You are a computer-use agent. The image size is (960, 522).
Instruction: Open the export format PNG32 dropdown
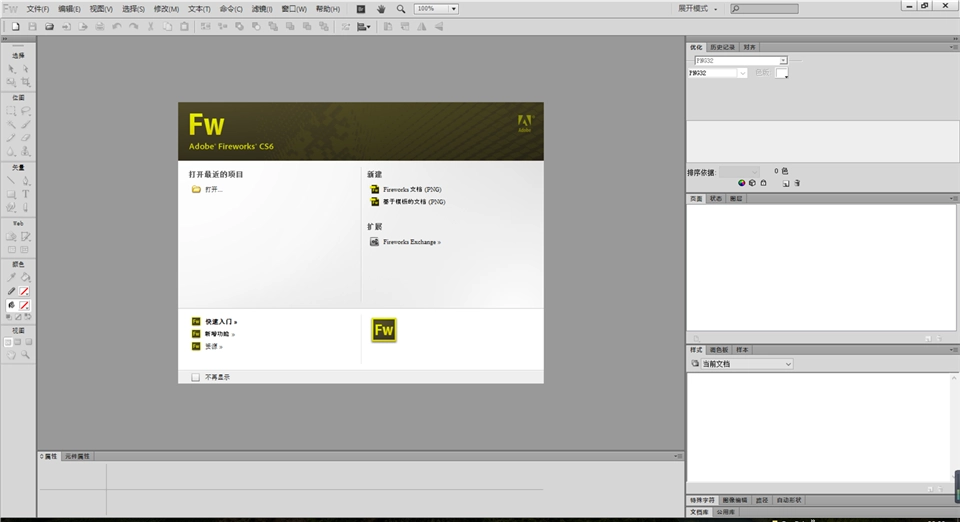[x=718, y=73]
